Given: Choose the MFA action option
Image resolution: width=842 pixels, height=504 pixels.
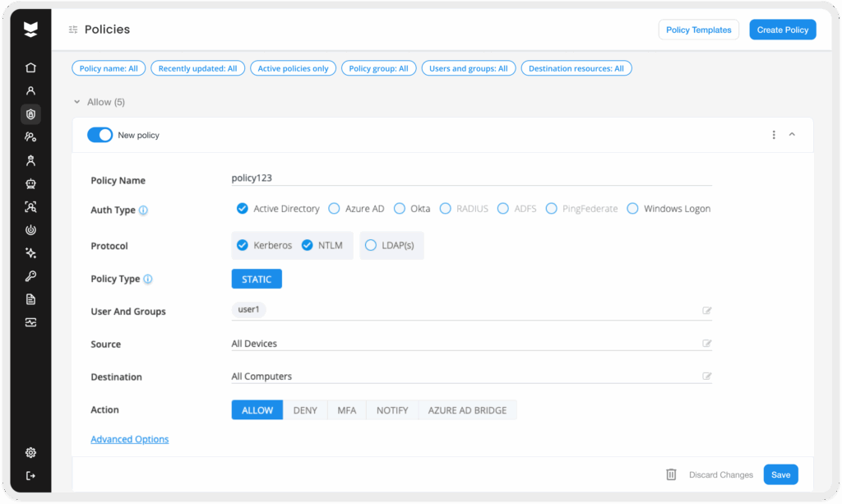Looking at the screenshot, I should [347, 410].
